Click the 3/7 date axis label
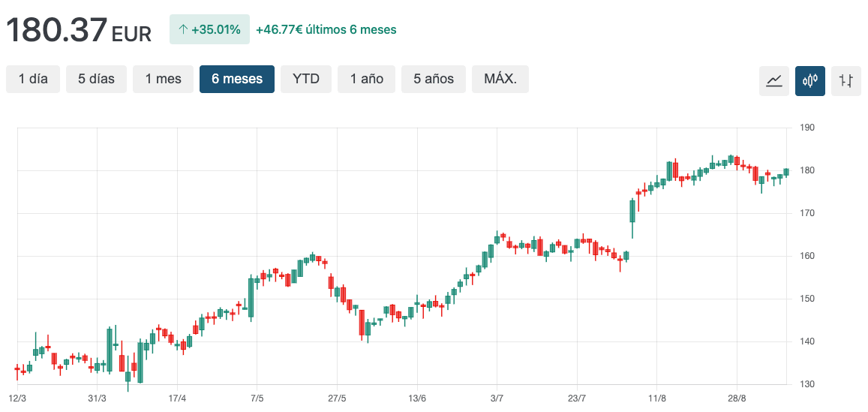This screenshot has height=412, width=868. (x=497, y=398)
